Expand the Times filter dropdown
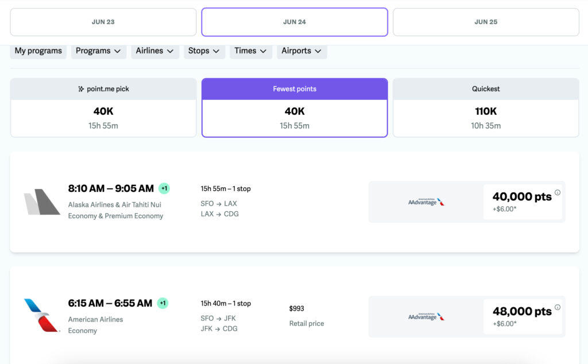The image size is (588, 364). 250,51
